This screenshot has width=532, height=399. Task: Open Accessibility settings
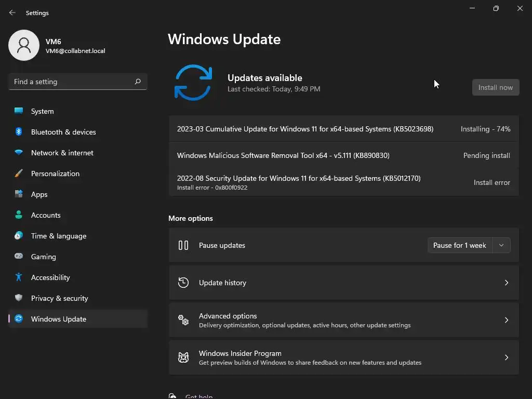(x=78, y=277)
